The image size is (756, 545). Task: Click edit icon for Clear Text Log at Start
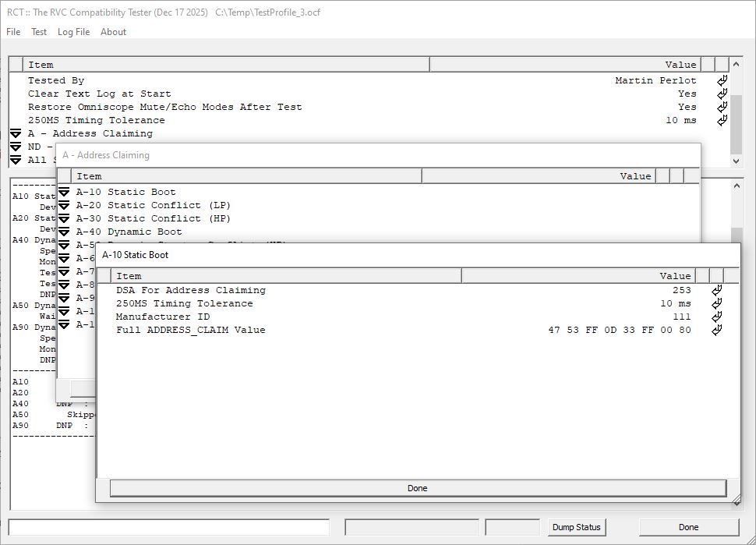[x=722, y=94]
